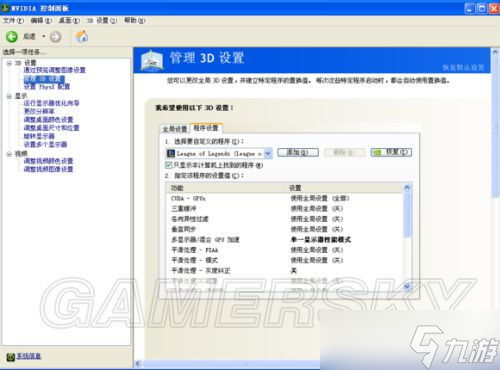Click 灰度纠正 setting value 关
500x370 pixels.
tap(294, 271)
